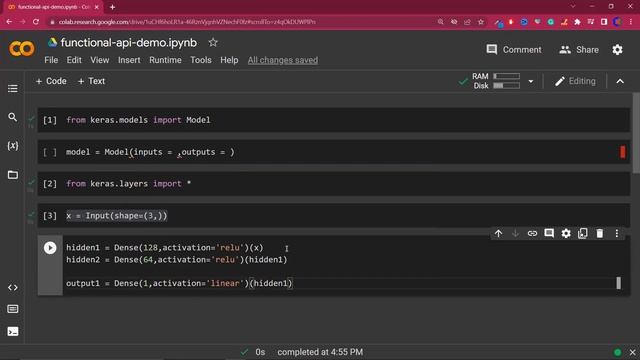This screenshot has width=640, height=360.
Task: Dismiss the bottom status bar
Action: click(x=632, y=352)
